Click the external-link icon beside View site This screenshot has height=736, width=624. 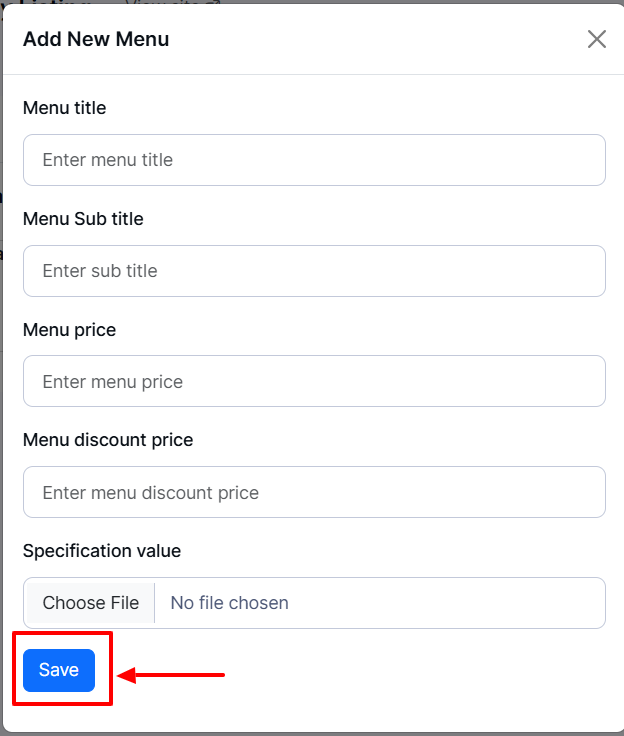[x=211, y=3]
